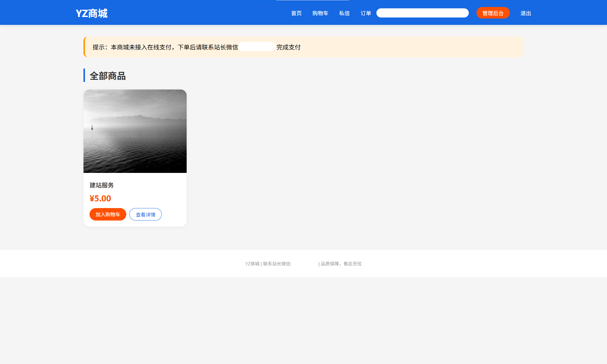Image resolution: width=607 pixels, height=364 pixels.
Task: Click the footer 品质保障，售后无忧 text
Action: [x=341, y=264]
